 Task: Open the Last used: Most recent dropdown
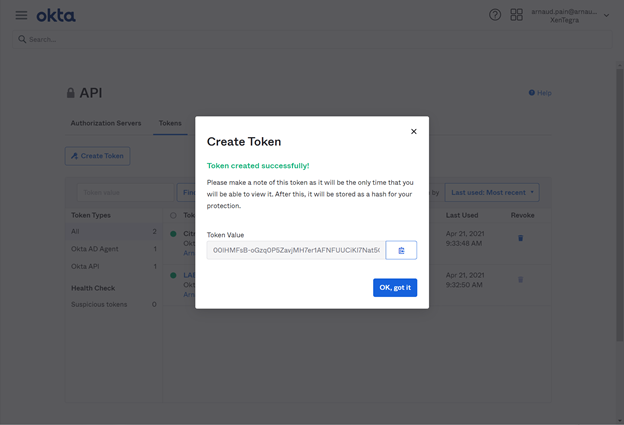(x=492, y=192)
